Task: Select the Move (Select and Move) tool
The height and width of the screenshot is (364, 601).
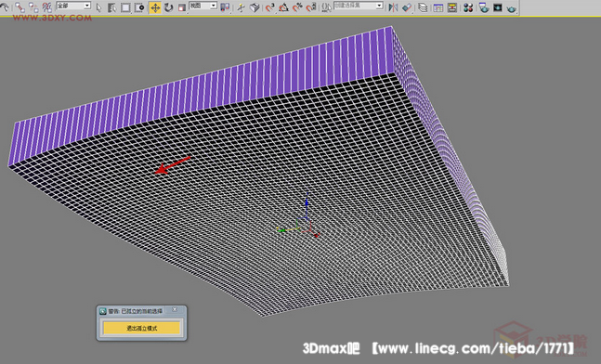Action: click(155, 7)
